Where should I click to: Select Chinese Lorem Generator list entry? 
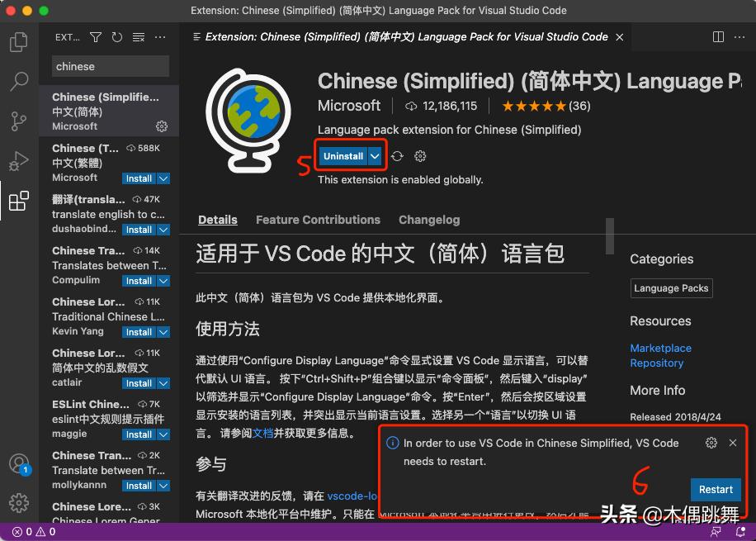109,511
